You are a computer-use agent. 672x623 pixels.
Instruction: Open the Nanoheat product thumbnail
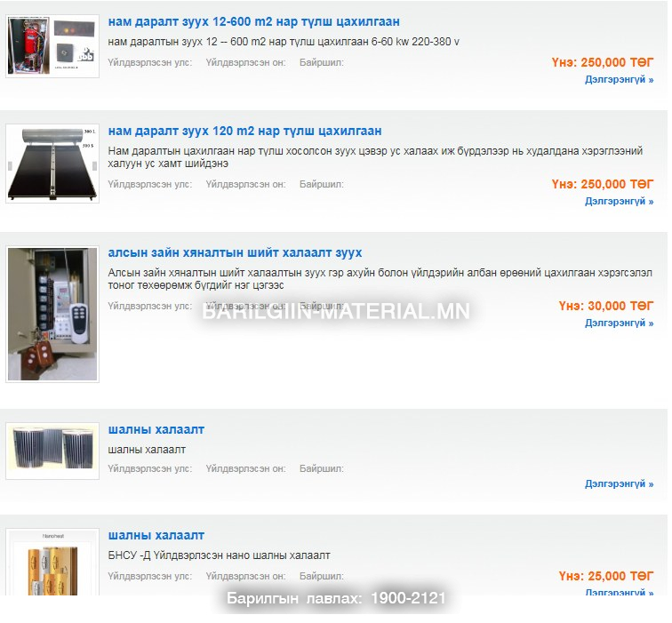pyautogui.click(x=52, y=562)
